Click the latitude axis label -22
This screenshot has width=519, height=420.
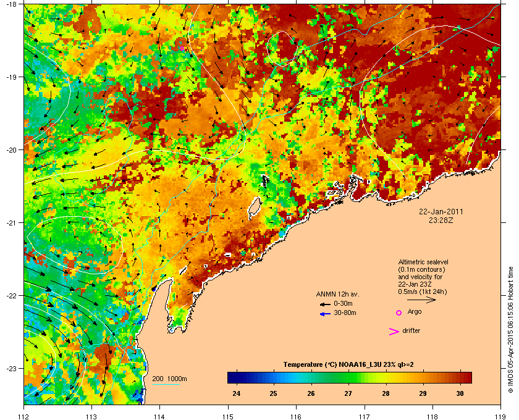pos(11,296)
